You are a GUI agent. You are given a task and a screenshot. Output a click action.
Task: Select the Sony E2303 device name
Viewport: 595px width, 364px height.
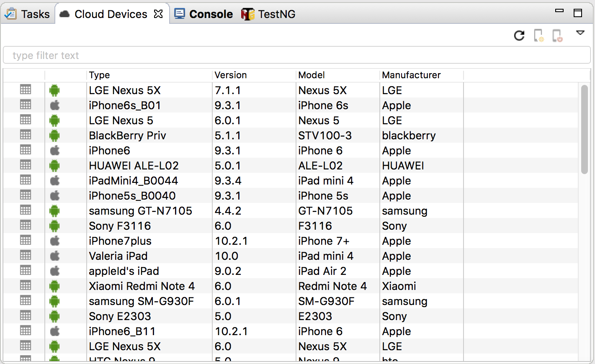(x=120, y=316)
